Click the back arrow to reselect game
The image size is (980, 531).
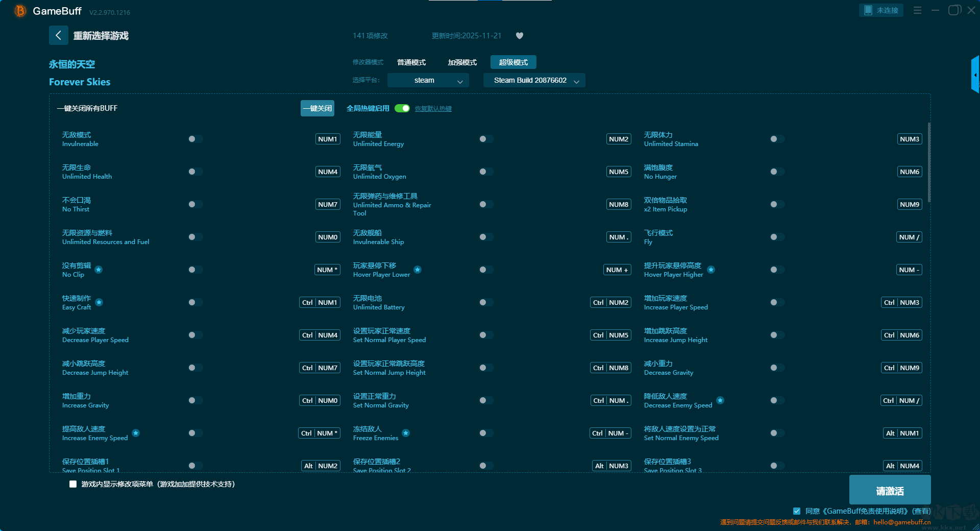point(58,35)
